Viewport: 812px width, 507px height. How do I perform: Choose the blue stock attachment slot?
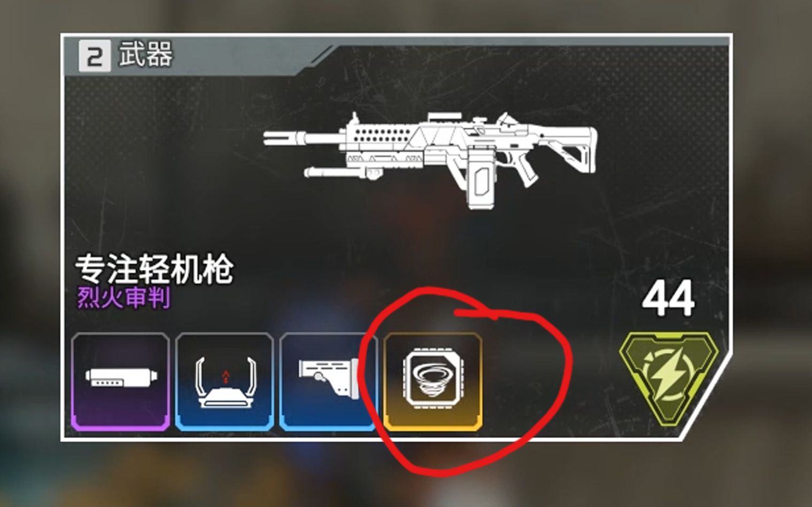(x=328, y=381)
